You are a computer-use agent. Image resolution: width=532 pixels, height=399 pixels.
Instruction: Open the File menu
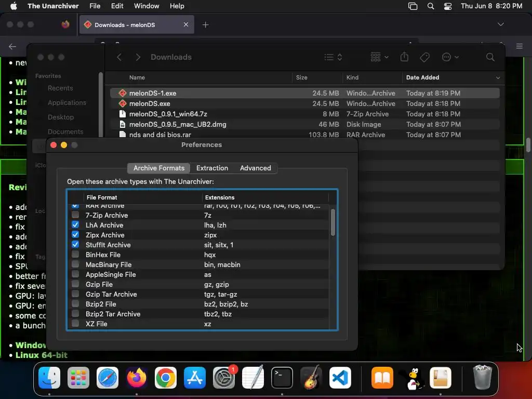95,6
